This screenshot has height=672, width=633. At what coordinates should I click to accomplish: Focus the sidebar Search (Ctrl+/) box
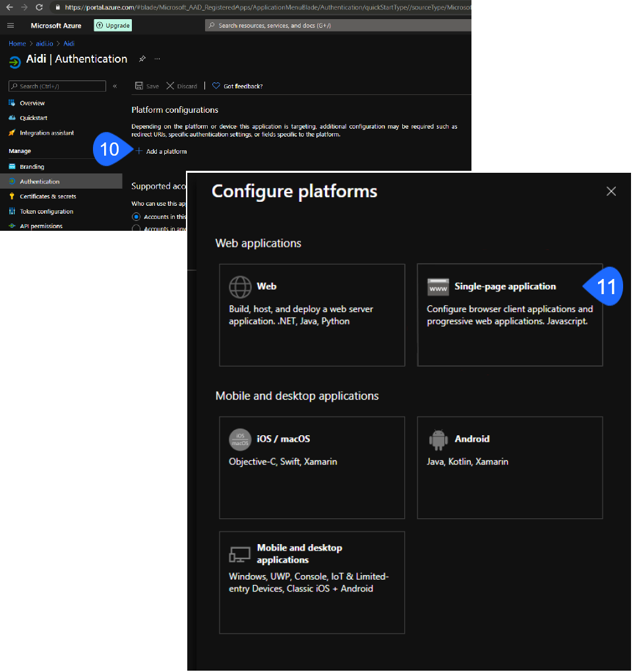tap(57, 86)
